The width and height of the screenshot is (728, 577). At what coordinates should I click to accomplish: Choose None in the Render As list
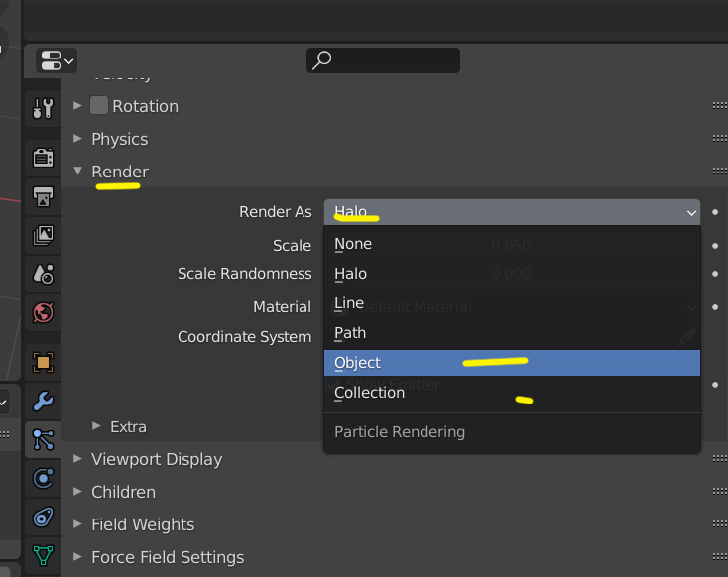[x=354, y=244]
